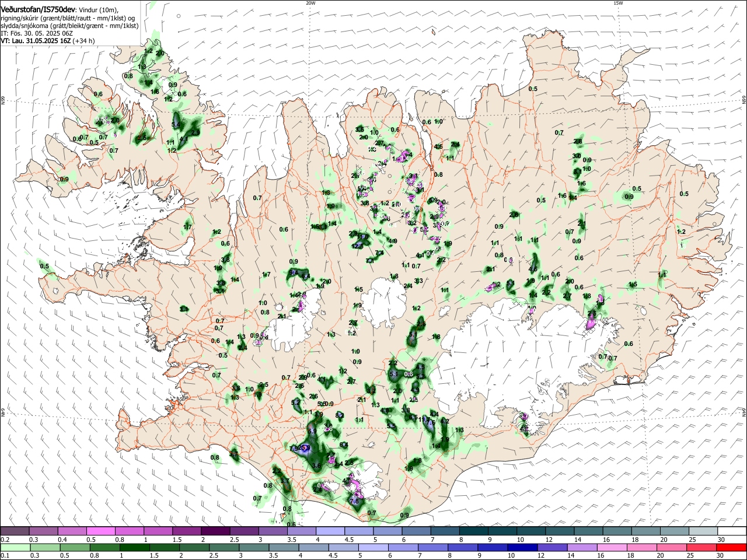
Task: Pick top legend swatch between 7 and 8
Action: [x=445, y=531]
